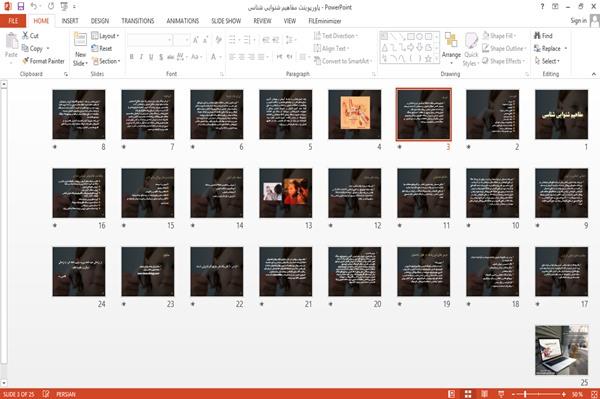Click zoom in plus button
The image size is (600, 399).
(x=564, y=394)
